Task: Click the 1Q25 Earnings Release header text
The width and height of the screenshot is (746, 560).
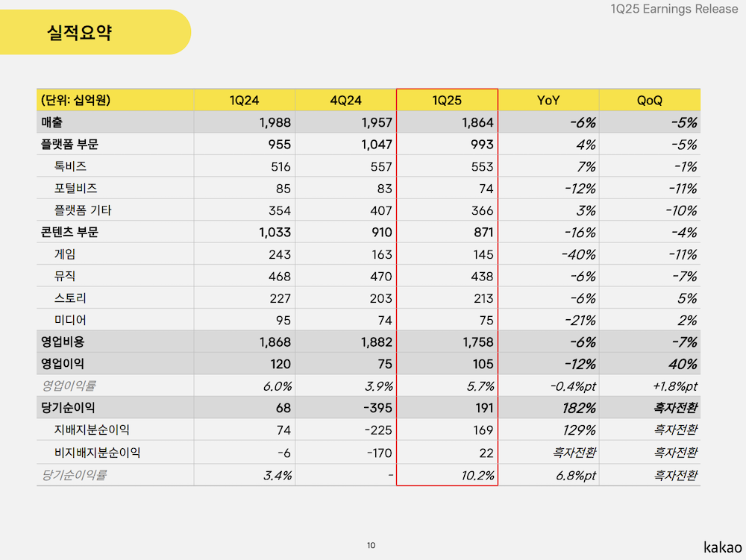Action: pos(674,9)
